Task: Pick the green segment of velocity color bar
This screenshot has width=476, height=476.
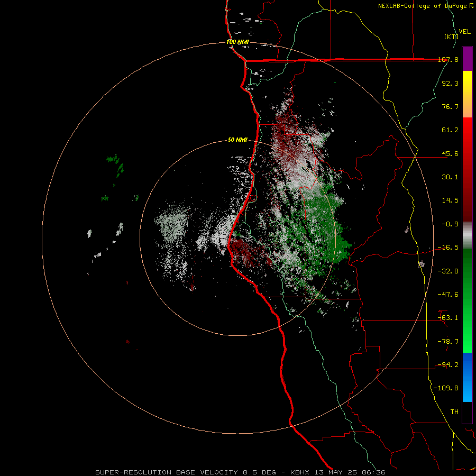Action: click(x=467, y=300)
